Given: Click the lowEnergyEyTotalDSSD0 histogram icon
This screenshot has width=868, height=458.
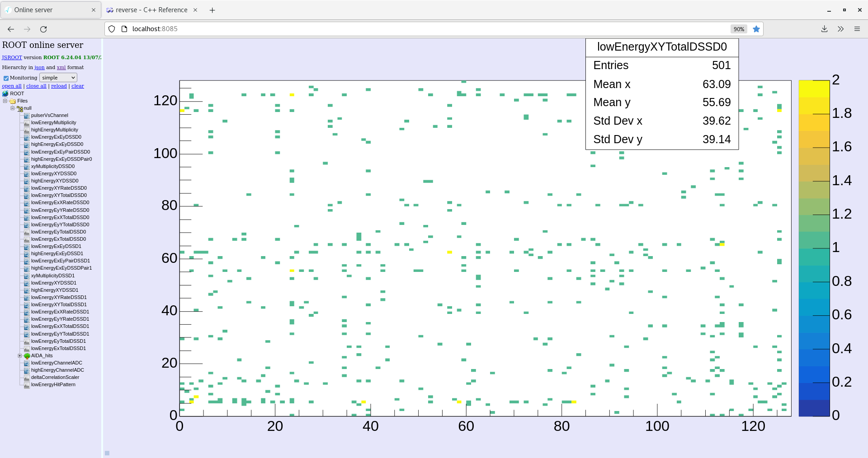Looking at the screenshot, I should (x=27, y=232).
